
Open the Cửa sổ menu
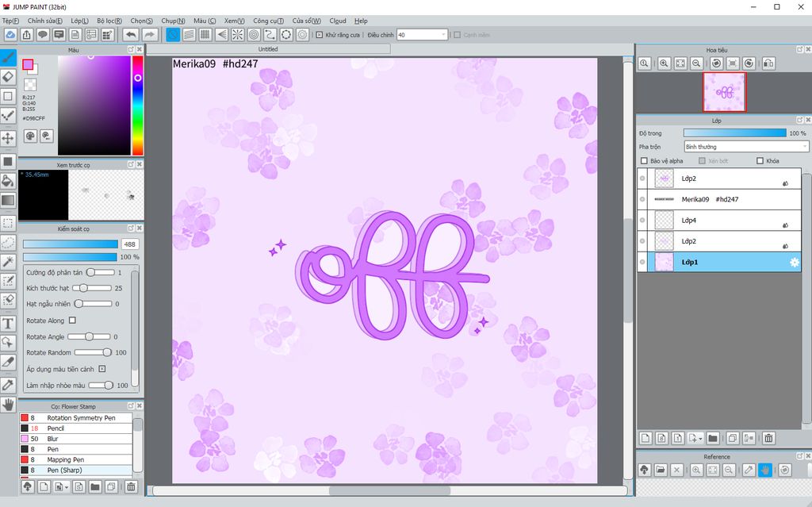pyautogui.click(x=307, y=21)
